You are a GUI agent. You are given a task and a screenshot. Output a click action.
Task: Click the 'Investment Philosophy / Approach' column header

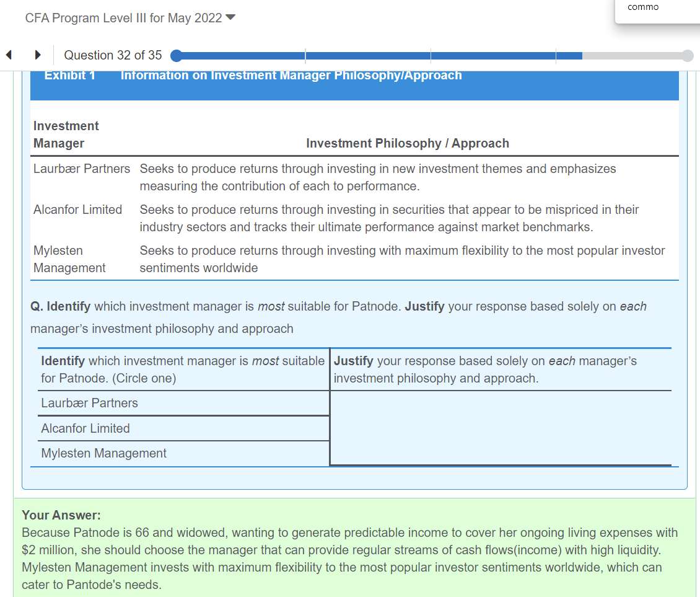click(408, 143)
